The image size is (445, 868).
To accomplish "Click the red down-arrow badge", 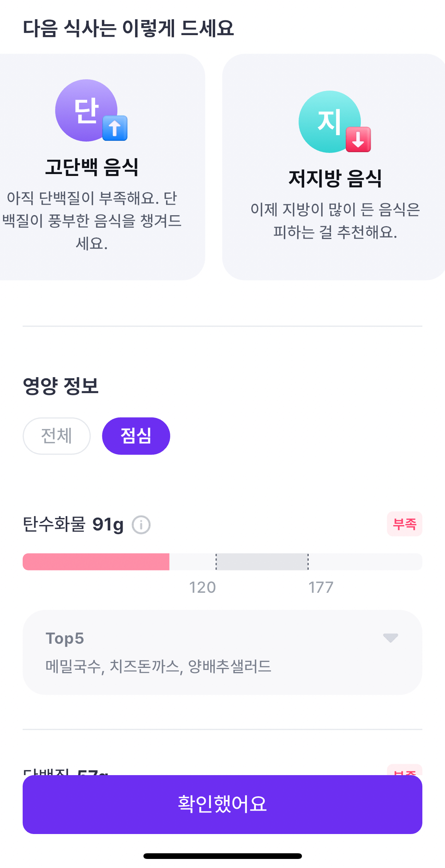I will coord(358,139).
